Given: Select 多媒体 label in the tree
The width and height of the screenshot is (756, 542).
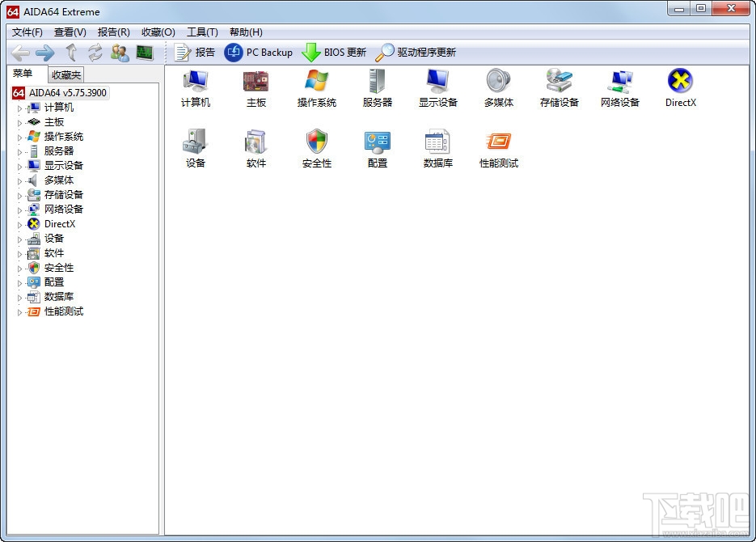Looking at the screenshot, I should [59, 180].
